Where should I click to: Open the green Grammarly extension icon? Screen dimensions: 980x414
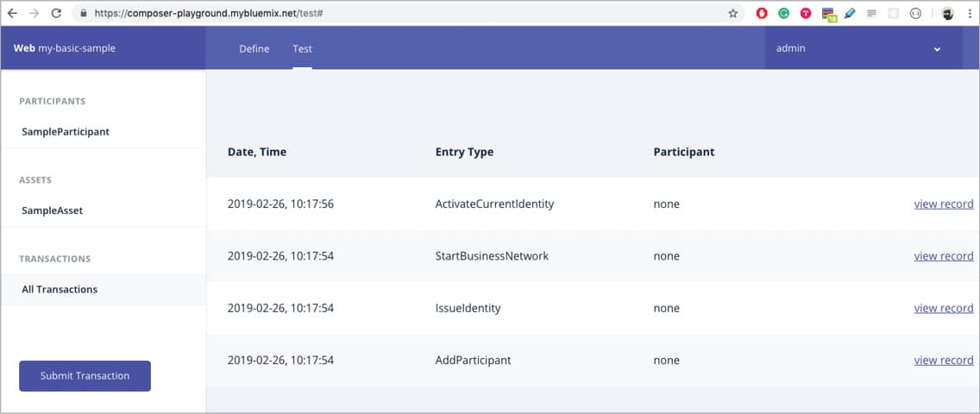pyautogui.click(x=784, y=14)
